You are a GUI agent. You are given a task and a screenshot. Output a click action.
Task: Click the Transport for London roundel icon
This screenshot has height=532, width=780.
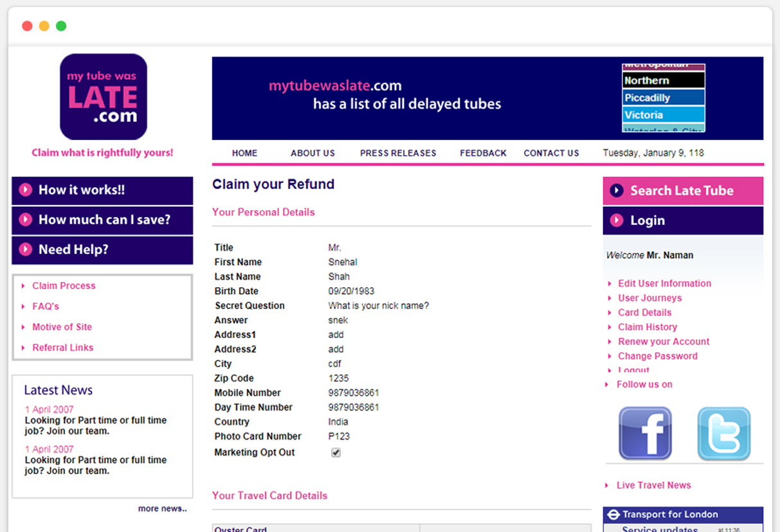click(613, 515)
